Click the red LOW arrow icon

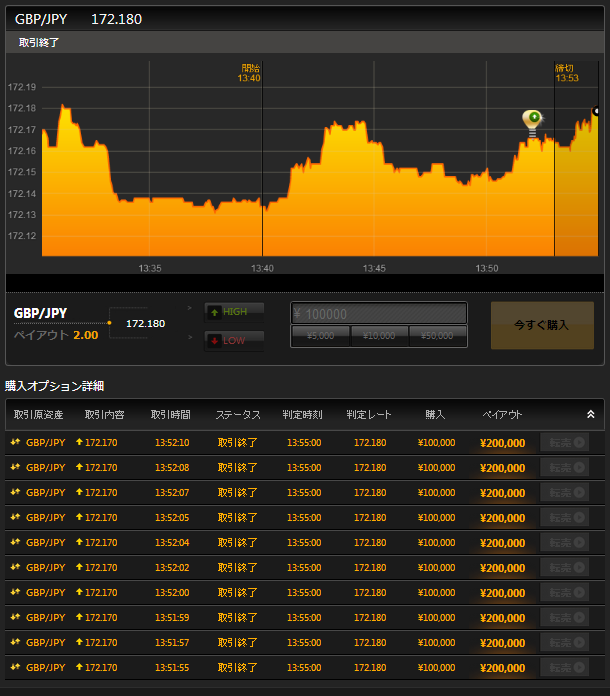(x=214, y=341)
